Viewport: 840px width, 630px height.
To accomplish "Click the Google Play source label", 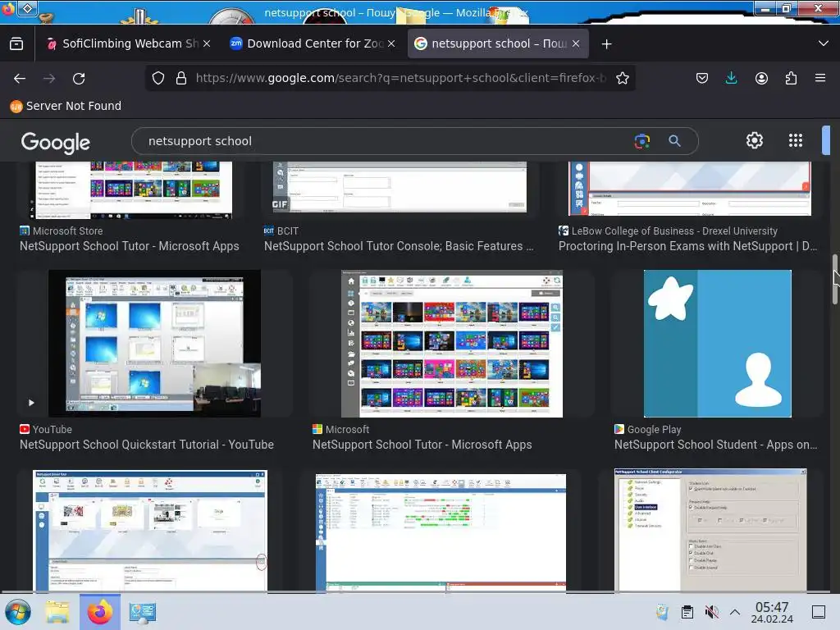I will [x=648, y=430].
